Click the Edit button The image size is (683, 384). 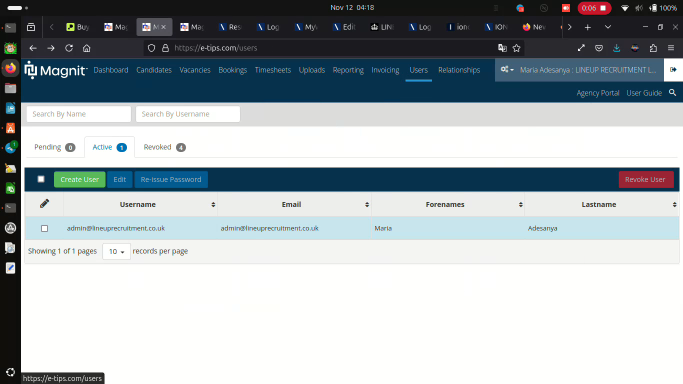click(x=120, y=179)
